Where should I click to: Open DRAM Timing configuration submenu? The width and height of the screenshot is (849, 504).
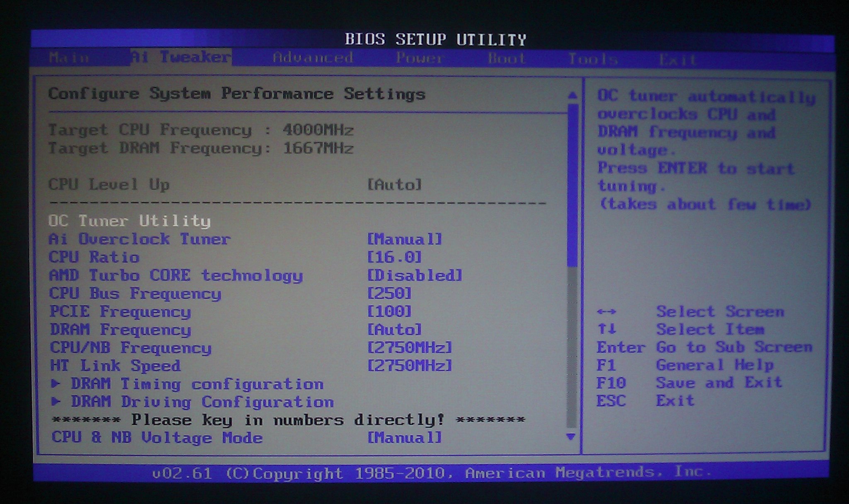click(196, 384)
